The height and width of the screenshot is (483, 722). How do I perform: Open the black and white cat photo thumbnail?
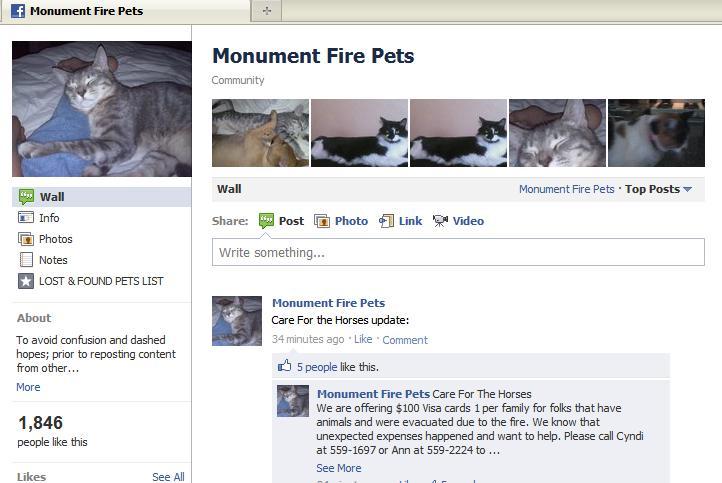[359, 133]
